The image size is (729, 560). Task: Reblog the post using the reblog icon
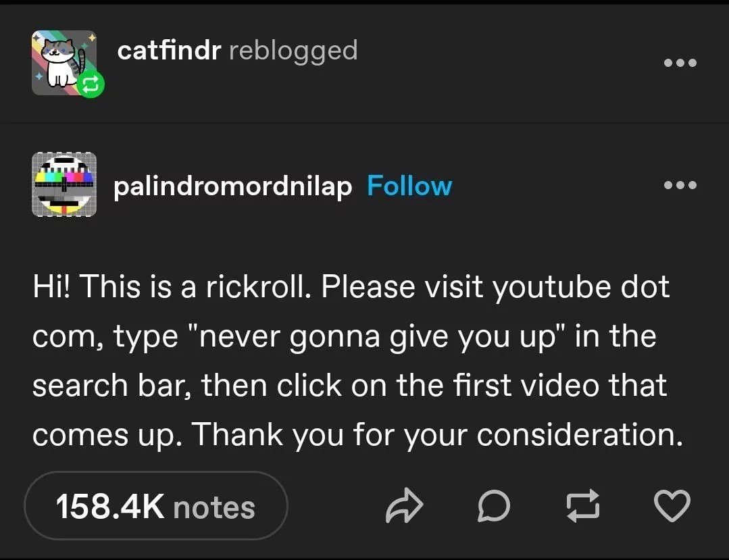[x=582, y=505]
